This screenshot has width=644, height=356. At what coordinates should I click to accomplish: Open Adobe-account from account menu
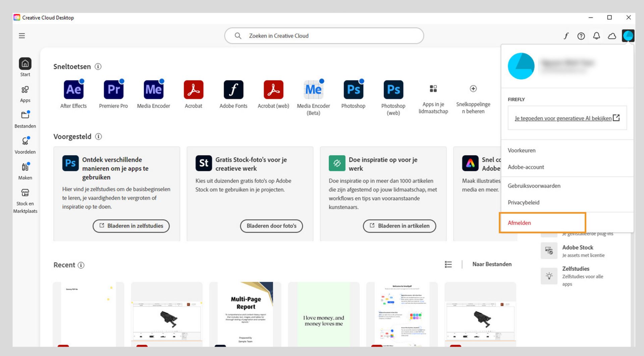click(x=526, y=167)
